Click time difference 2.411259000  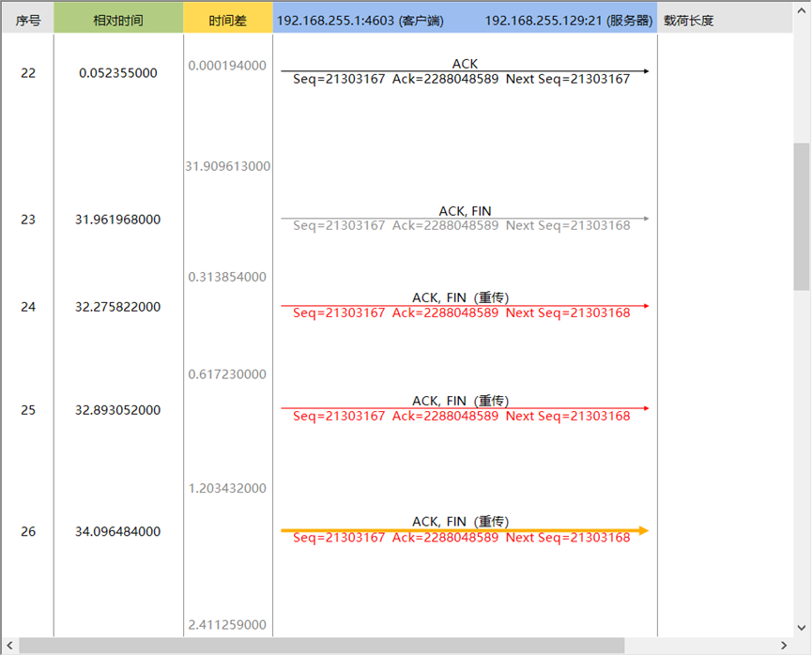[227, 624]
